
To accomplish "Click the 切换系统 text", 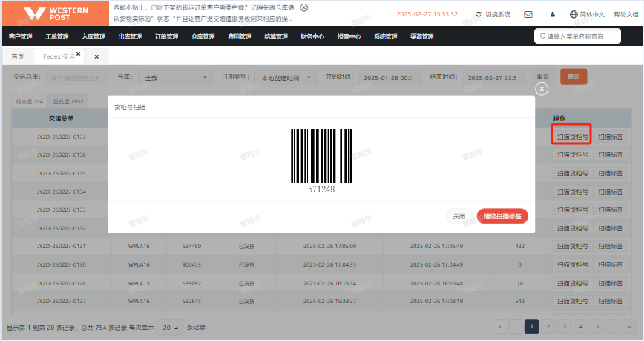I will [x=498, y=14].
